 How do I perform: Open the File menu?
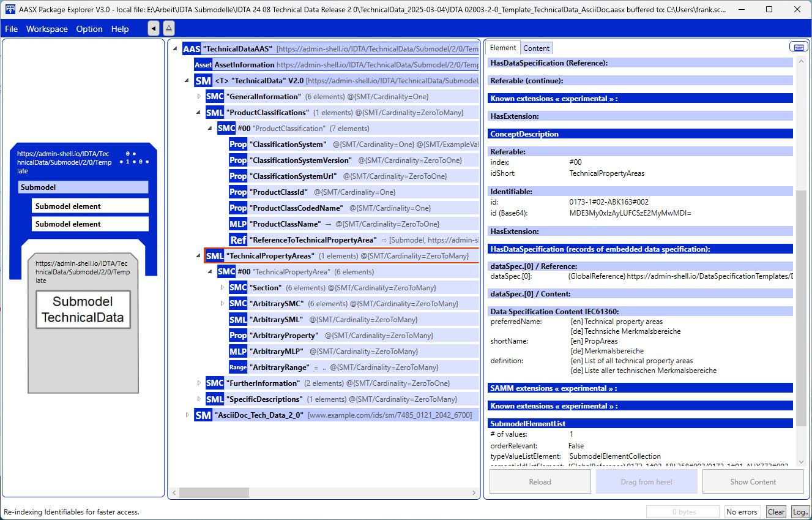tap(11, 29)
